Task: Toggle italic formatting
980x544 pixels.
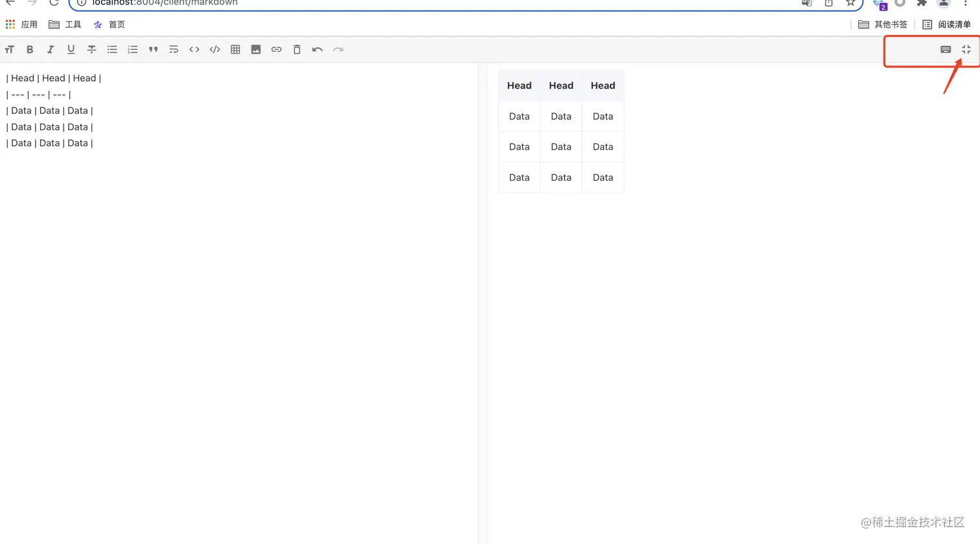Action: (51, 49)
